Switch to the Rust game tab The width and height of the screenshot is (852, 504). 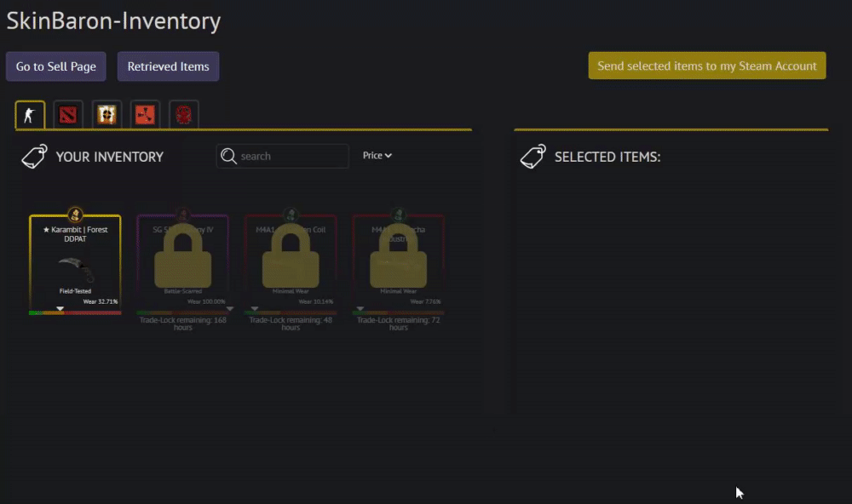(x=145, y=115)
